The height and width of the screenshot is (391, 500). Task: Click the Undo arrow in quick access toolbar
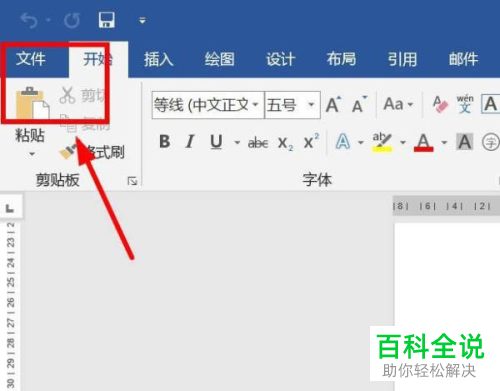tap(29, 21)
